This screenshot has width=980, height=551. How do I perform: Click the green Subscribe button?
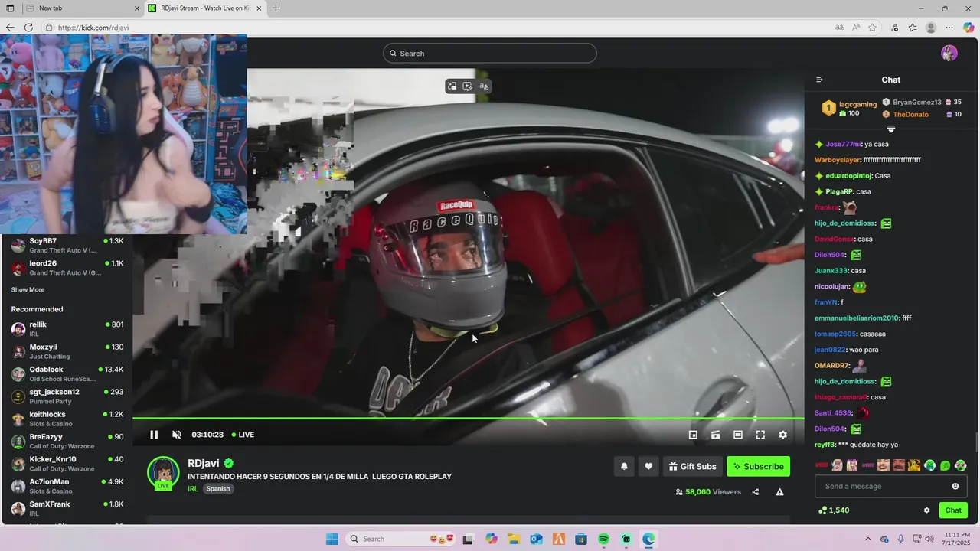point(758,466)
